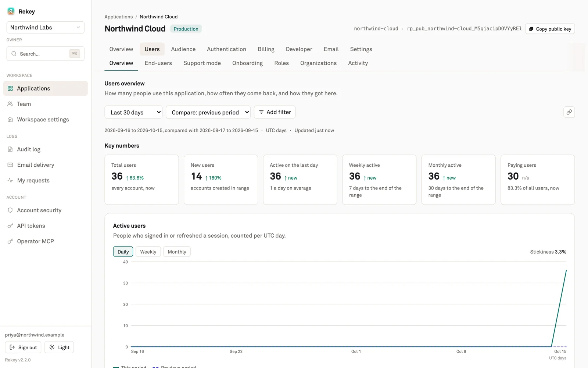Switch to the Activity sub-tab

[x=358, y=63]
